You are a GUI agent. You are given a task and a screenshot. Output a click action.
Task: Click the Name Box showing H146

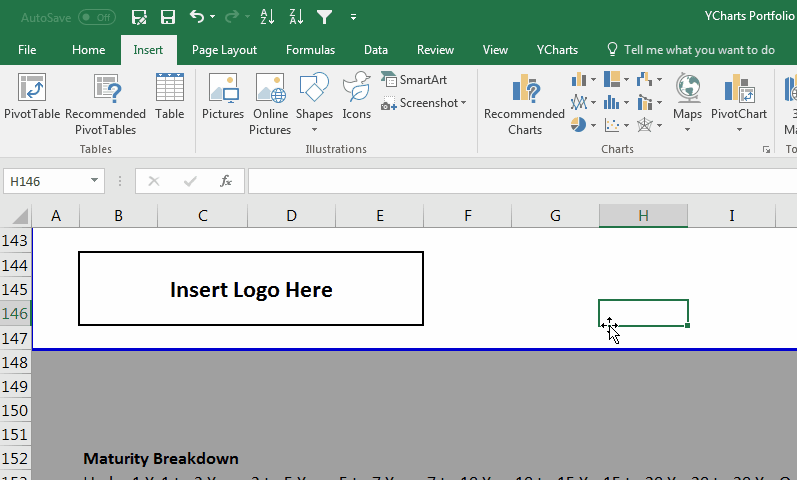coord(46,182)
